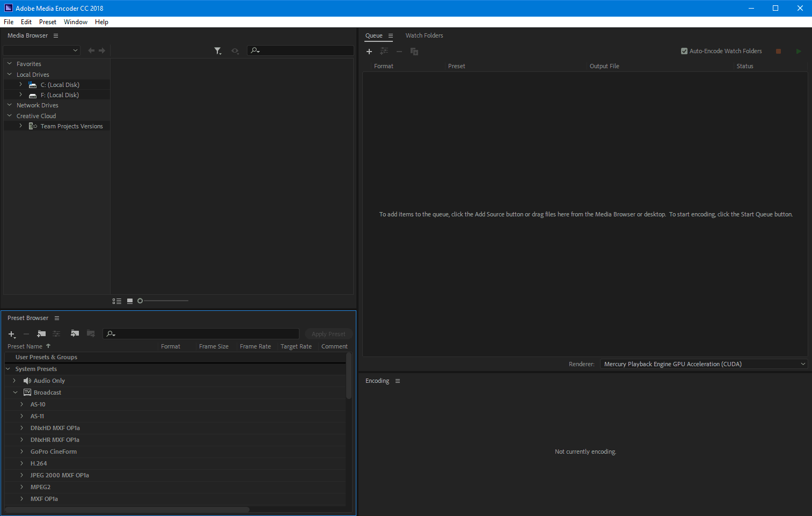The width and height of the screenshot is (812, 516).
Task: Collapse the Broadcast preset group
Action: (x=15, y=393)
